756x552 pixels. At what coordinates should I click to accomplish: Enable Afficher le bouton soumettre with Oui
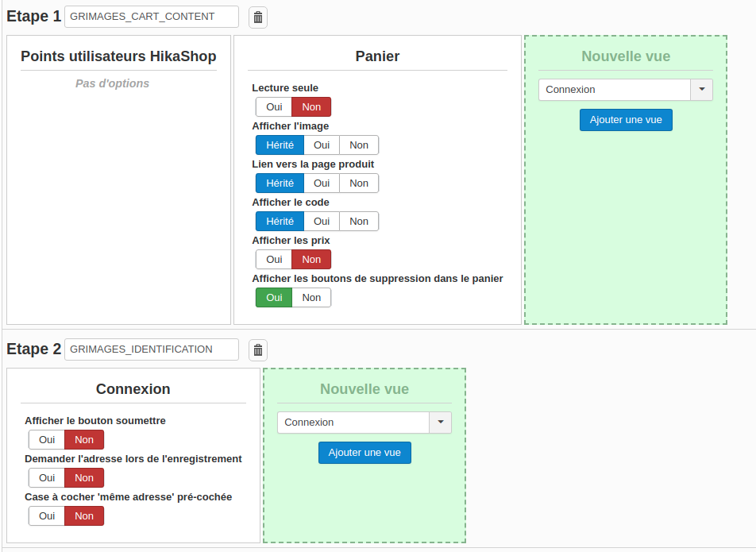(x=47, y=440)
